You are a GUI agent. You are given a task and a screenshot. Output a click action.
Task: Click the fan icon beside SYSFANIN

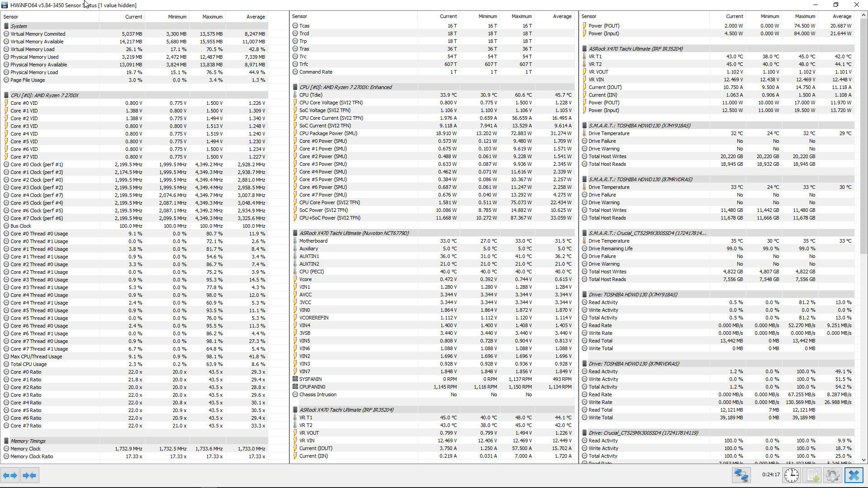click(295, 379)
